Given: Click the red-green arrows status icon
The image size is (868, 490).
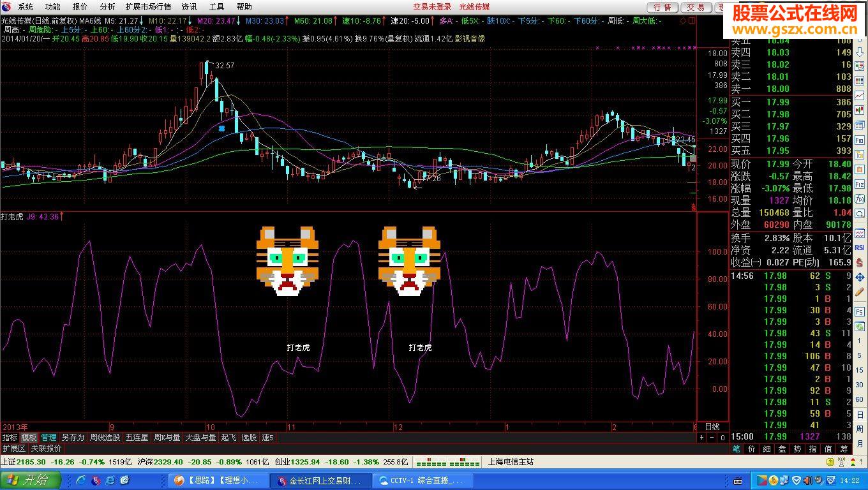Looking at the screenshot, I should pos(853,462).
